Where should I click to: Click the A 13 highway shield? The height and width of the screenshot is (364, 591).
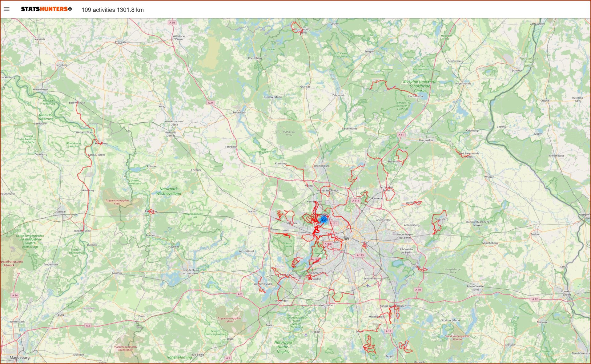tap(388, 331)
